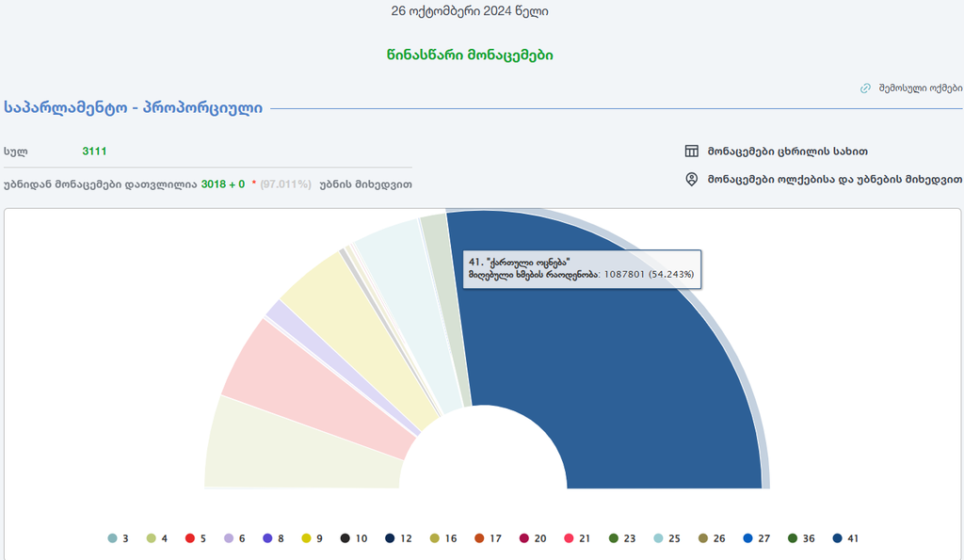This screenshot has width=964, height=560.
Task: Open მონაცემები ოლქებისა და უბნების მიხედვით
Action: tap(835, 180)
